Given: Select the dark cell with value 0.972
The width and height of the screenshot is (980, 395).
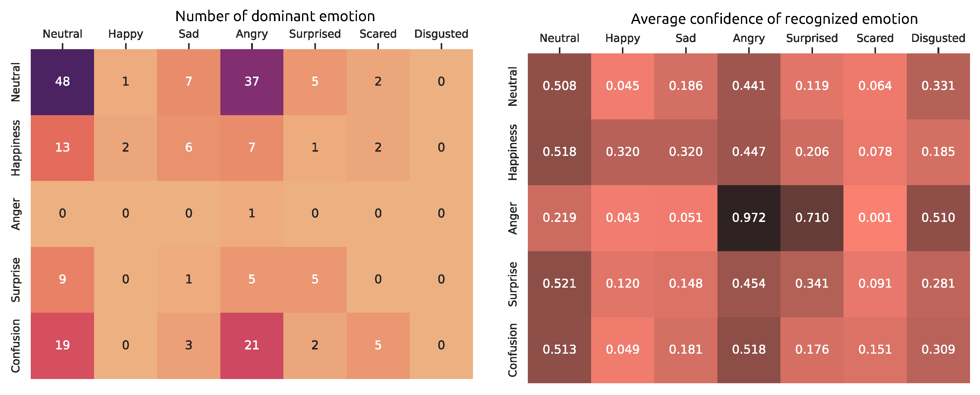Looking at the screenshot, I should point(749,218).
